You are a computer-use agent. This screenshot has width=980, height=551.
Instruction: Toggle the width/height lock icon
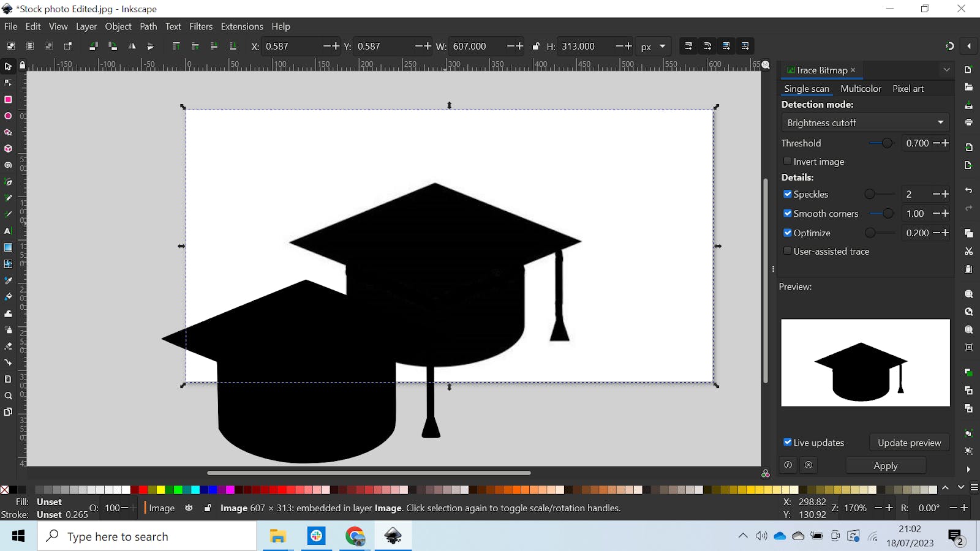[x=536, y=46]
